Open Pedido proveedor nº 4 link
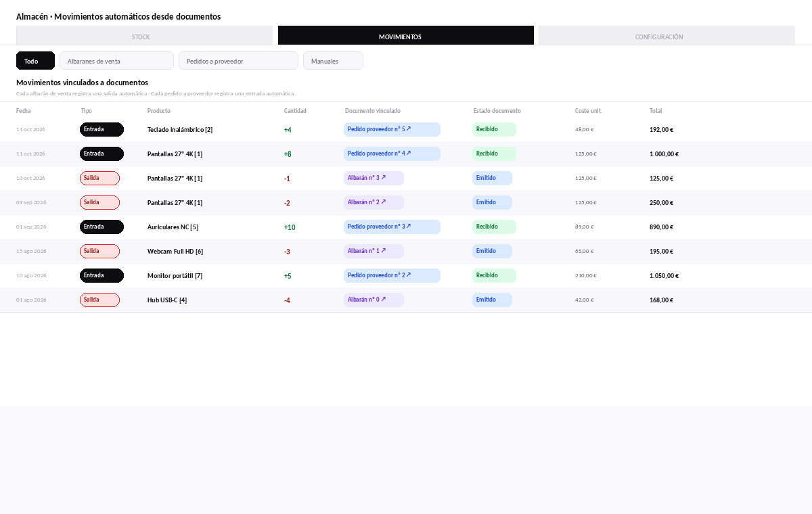This screenshot has height=514, width=812. tap(392, 154)
